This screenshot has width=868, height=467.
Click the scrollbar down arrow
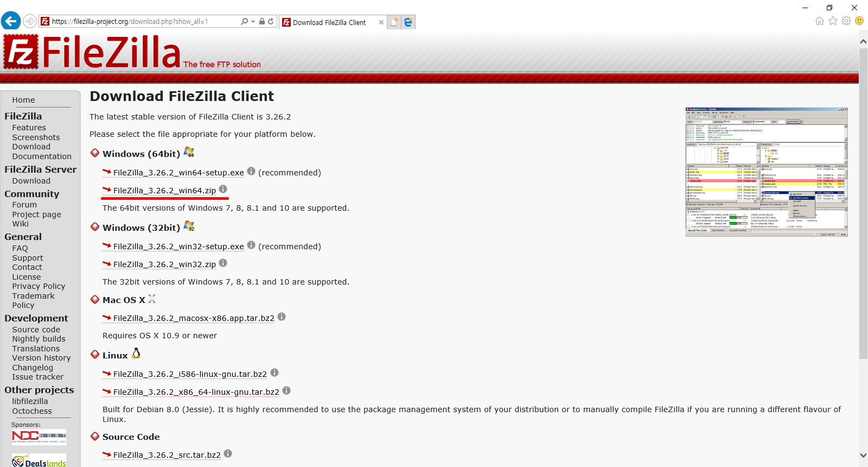click(863, 455)
